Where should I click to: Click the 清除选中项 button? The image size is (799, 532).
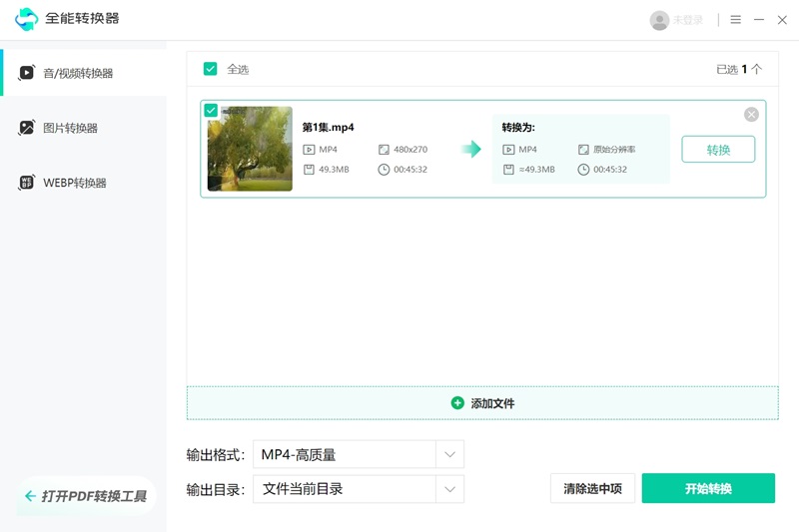(592, 489)
